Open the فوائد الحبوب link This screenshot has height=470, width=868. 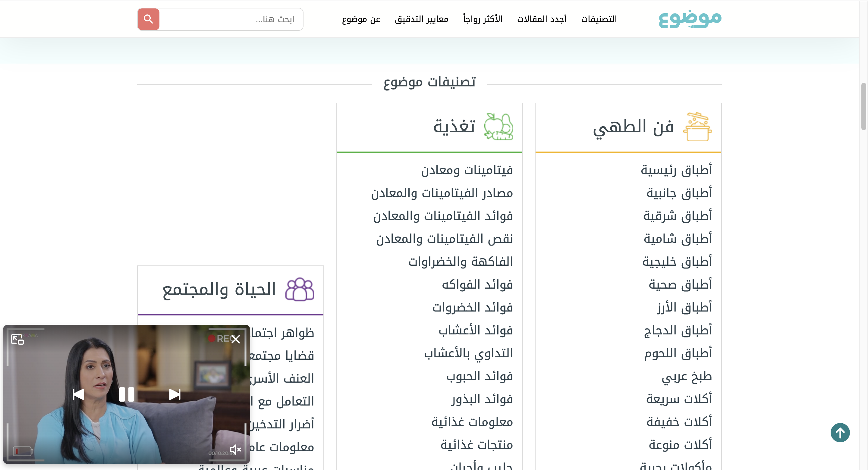point(480,376)
